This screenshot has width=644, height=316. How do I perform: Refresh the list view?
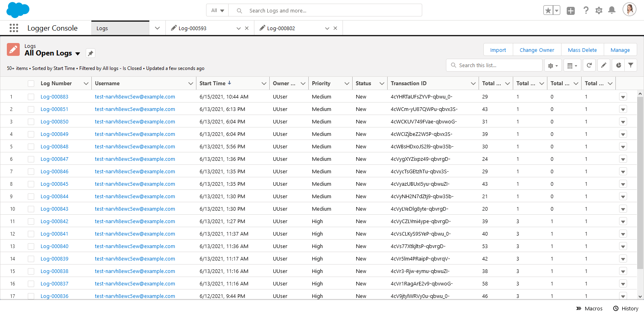pos(589,65)
